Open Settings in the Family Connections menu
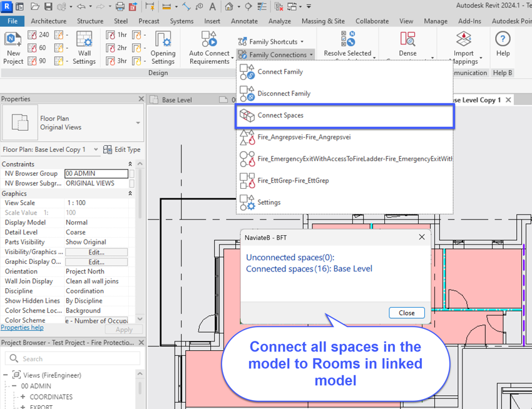532x409 pixels. 269,203
